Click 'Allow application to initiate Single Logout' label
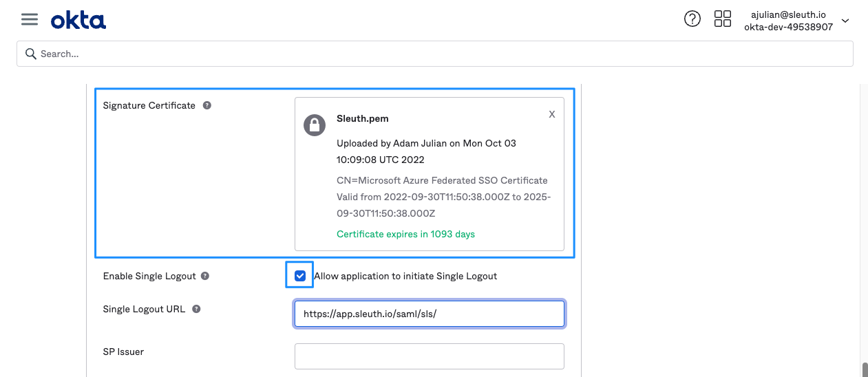 point(405,276)
